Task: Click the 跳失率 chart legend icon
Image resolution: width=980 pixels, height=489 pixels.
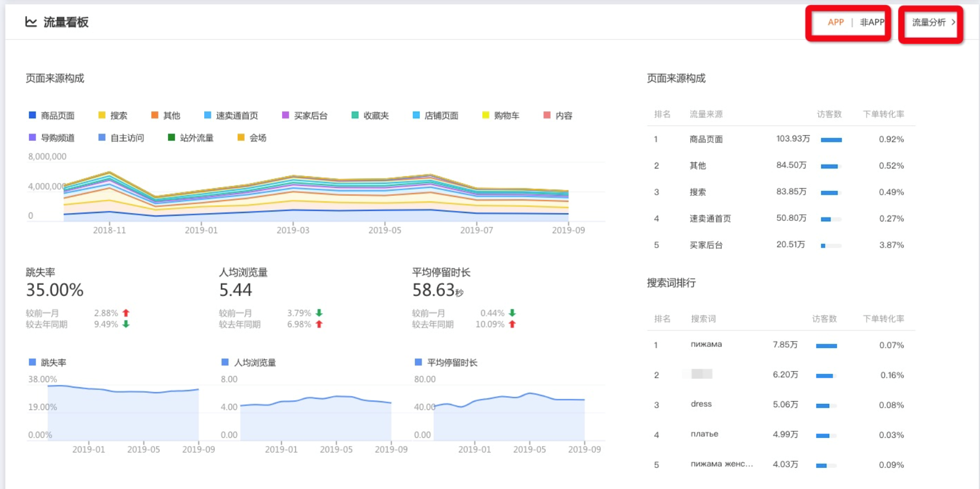Action: 32,362
